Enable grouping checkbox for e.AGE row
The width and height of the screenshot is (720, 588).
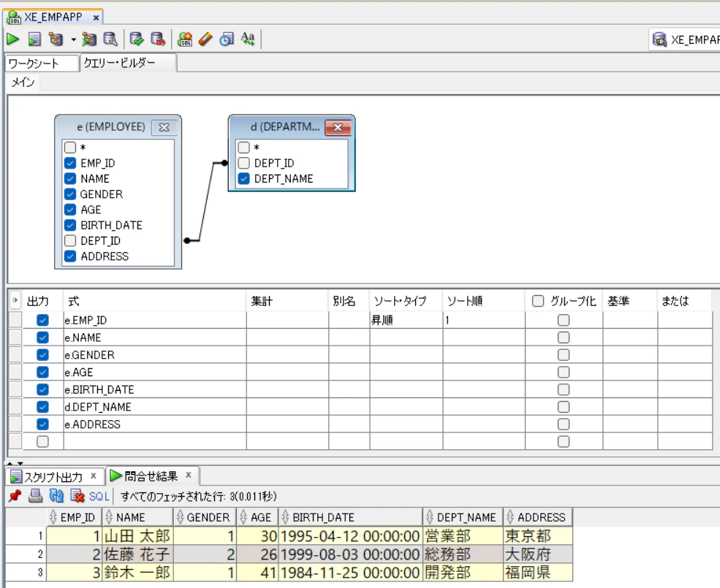click(564, 373)
